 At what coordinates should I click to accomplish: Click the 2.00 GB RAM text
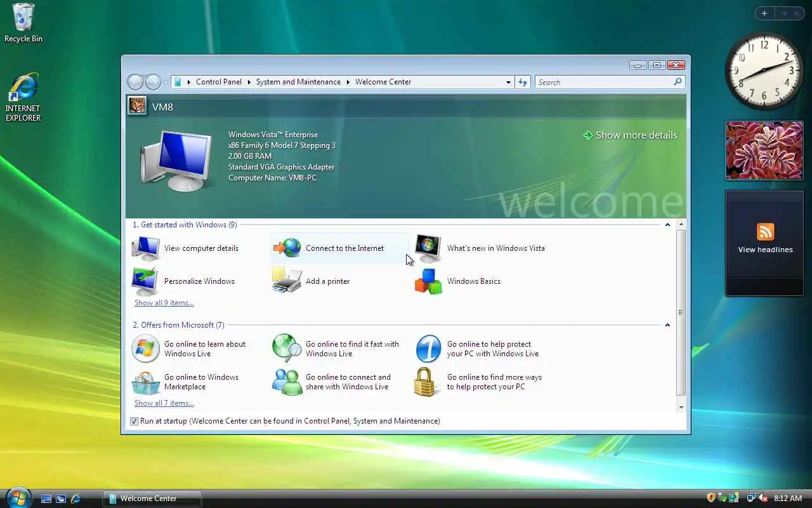(249, 156)
